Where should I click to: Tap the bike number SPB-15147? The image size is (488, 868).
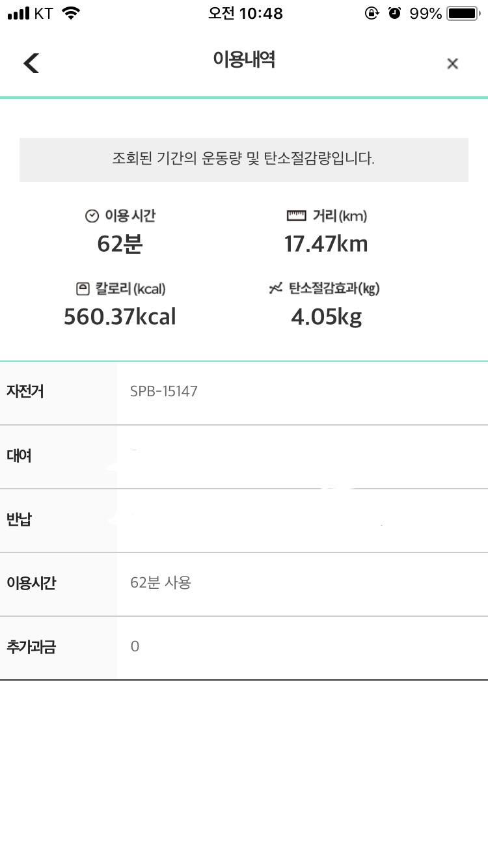point(164,391)
